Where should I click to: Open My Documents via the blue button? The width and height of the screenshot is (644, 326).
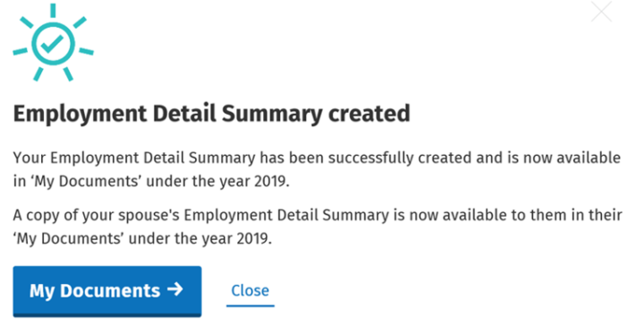click(x=107, y=291)
